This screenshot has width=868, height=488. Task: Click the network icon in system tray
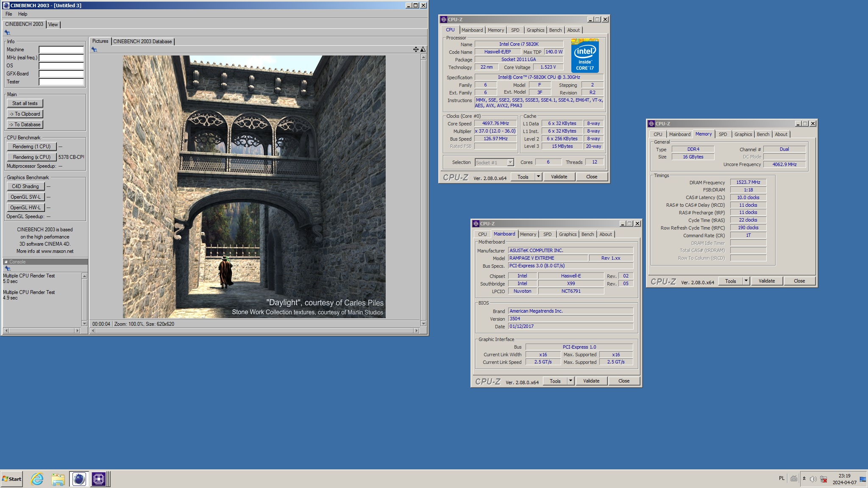point(823,479)
